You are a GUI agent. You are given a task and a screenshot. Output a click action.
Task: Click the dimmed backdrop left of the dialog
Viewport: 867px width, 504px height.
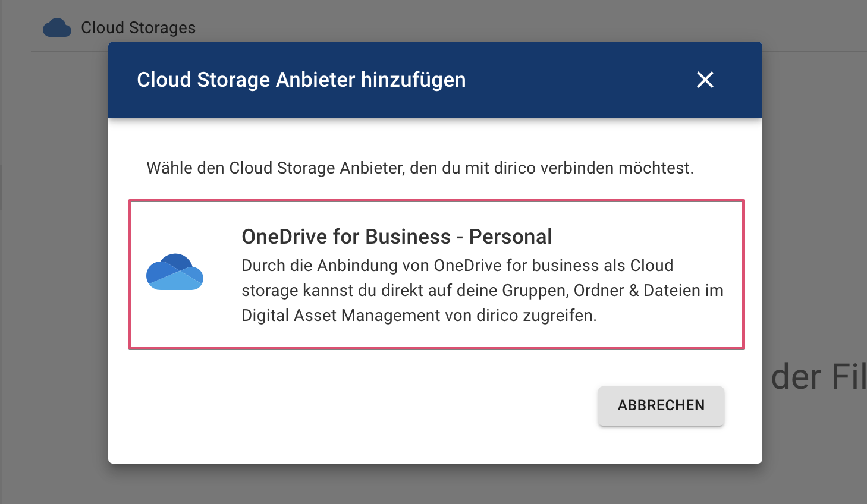pyautogui.click(x=54, y=267)
